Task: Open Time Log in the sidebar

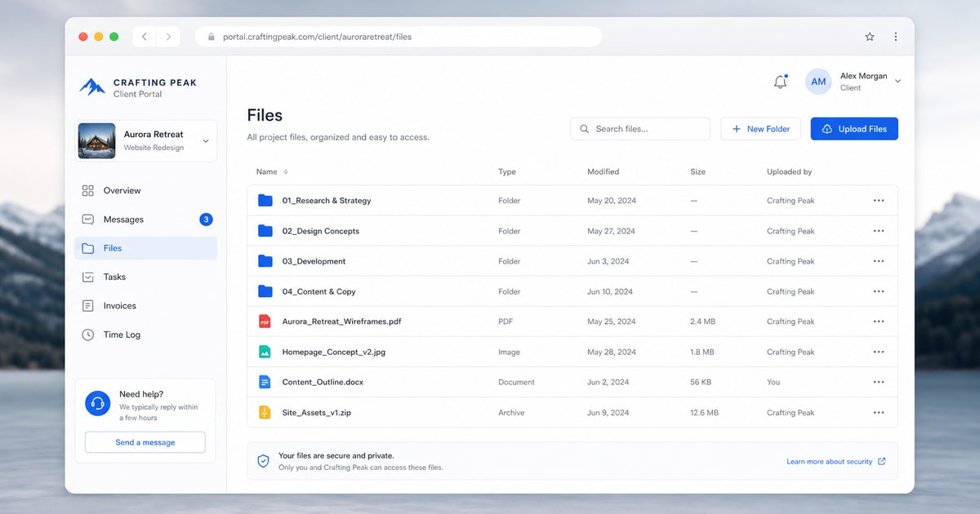Action: (x=145, y=335)
